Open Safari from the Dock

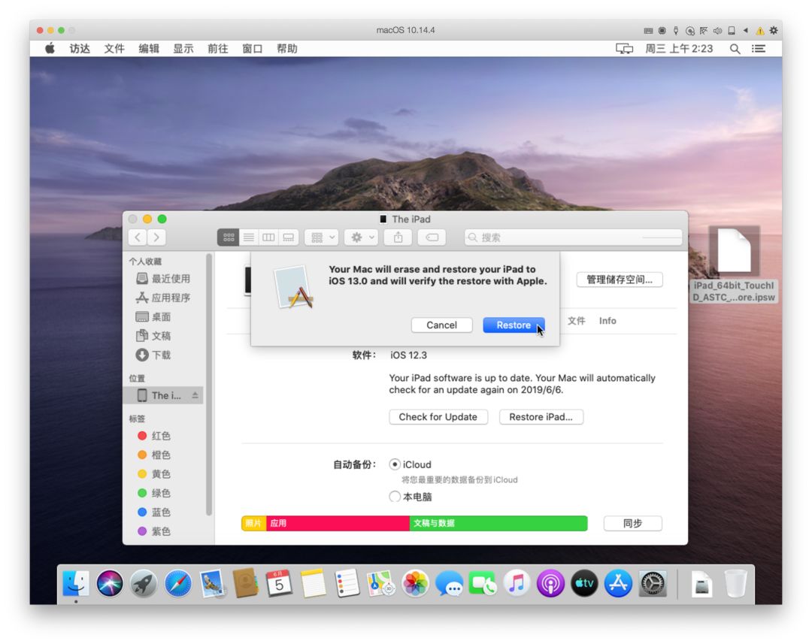point(179,583)
